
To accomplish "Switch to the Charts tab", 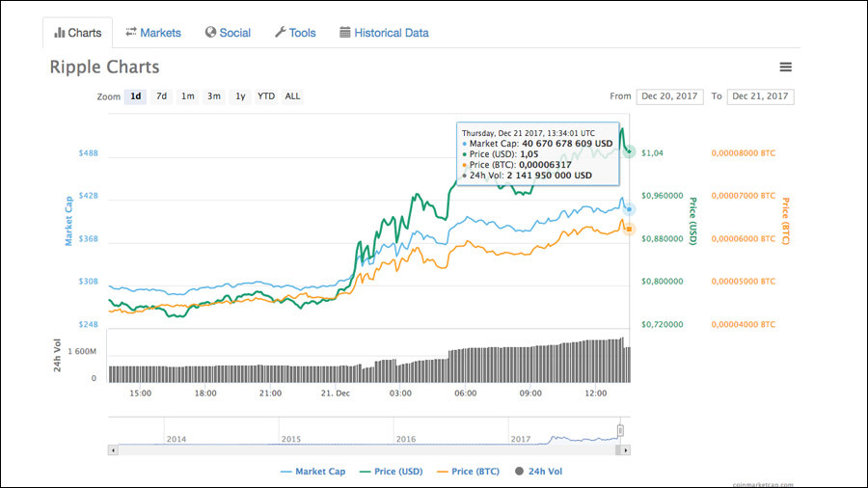I will coord(77,33).
